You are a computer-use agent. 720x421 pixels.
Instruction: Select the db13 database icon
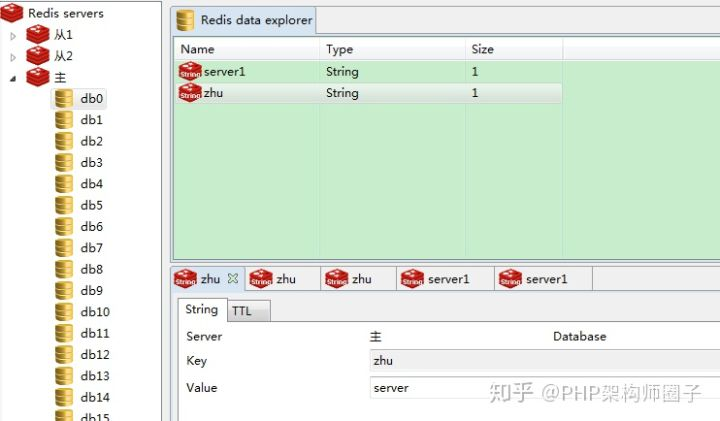64,376
